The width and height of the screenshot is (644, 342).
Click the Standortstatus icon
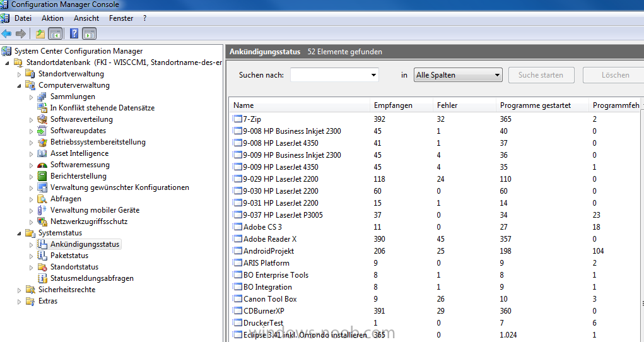tap(42, 267)
